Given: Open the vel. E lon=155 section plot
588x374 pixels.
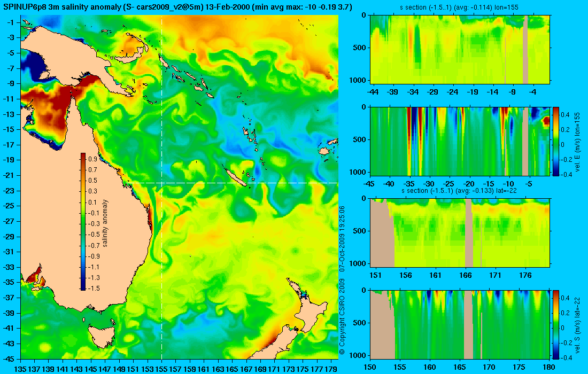Looking at the screenshot, I should pyautogui.click(x=460, y=141).
